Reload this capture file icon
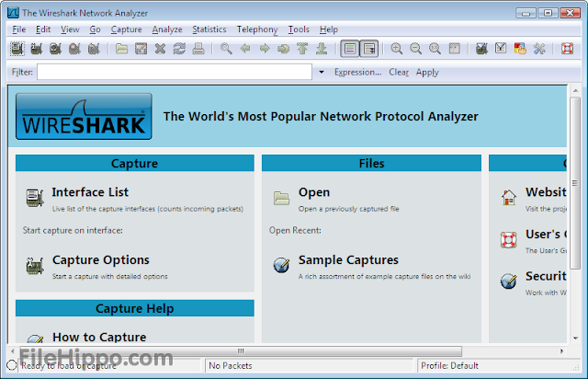This screenshot has height=379, width=588. [179, 49]
